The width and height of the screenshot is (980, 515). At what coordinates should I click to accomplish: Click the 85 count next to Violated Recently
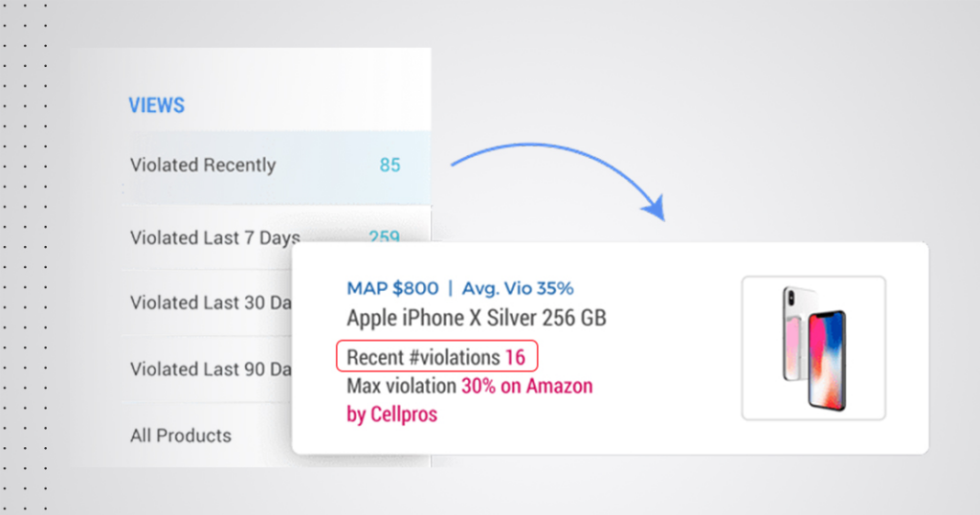(390, 166)
